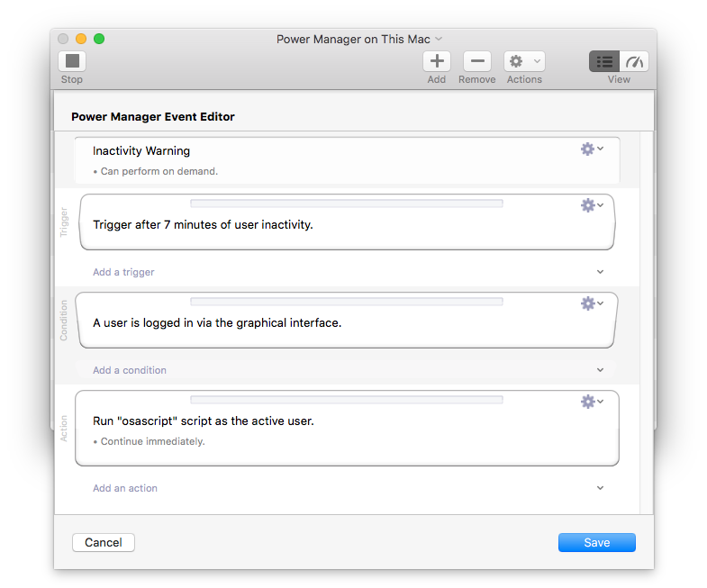Expand the Add a trigger chevron
This screenshot has height=588, width=707.
[600, 272]
